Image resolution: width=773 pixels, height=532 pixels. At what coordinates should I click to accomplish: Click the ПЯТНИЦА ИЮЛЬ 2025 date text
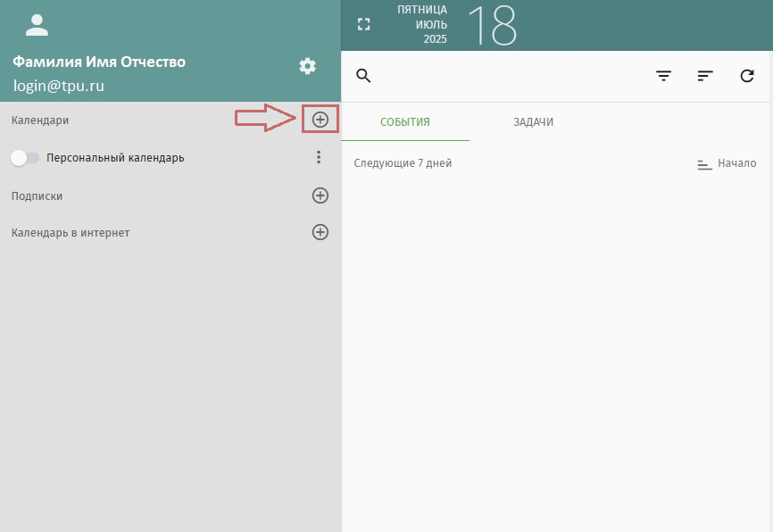coord(422,24)
